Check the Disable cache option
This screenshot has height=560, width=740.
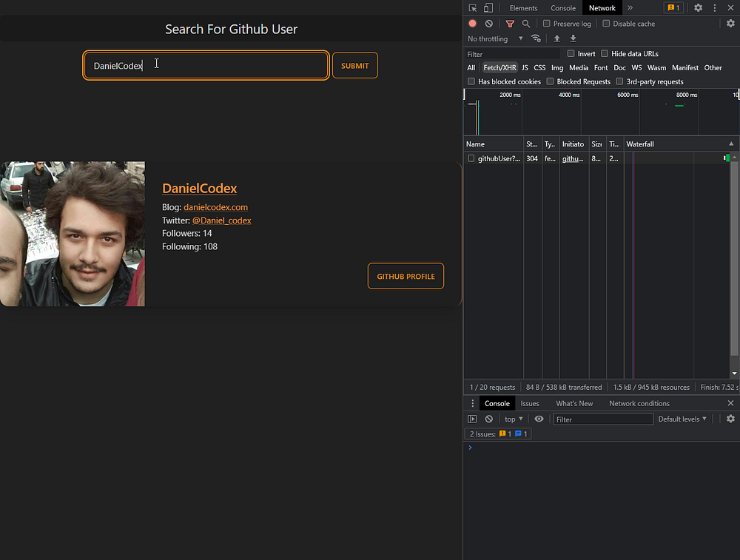[x=607, y=24]
